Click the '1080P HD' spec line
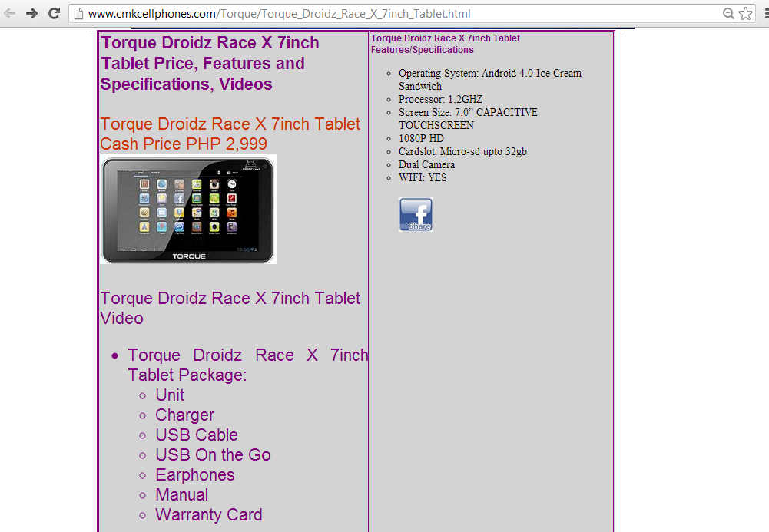This screenshot has height=532, width=769. [421, 138]
